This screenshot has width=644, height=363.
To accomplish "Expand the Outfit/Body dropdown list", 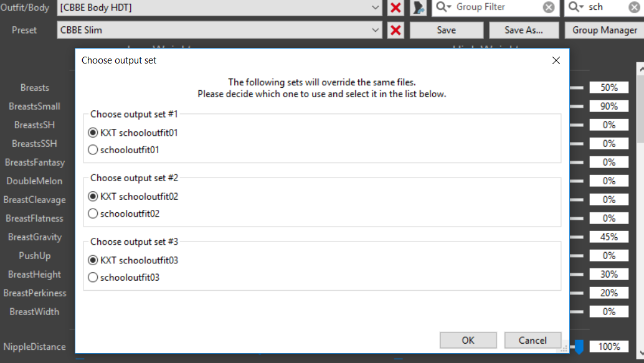I will click(x=375, y=7).
